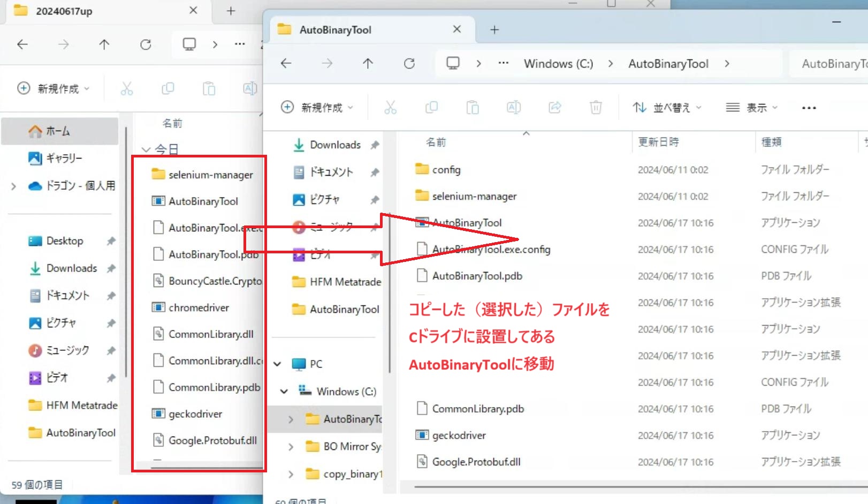Click the Delete trash icon in toolbar

click(596, 108)
